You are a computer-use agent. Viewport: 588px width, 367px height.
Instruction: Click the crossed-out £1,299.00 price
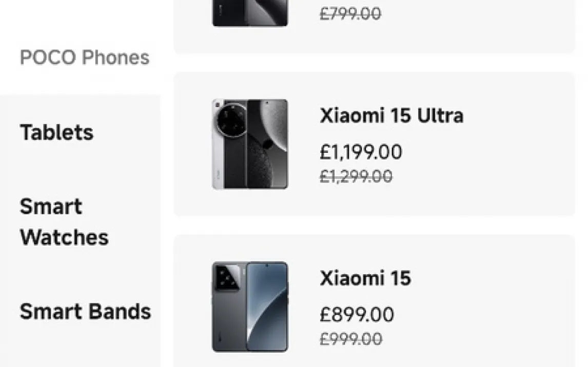pyautogui.click(x=356, y=177)
